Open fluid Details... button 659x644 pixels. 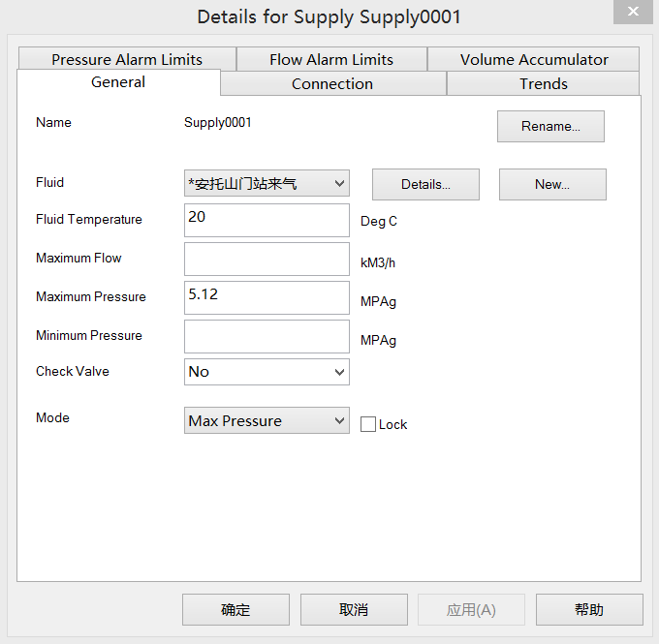coord(425,184)
